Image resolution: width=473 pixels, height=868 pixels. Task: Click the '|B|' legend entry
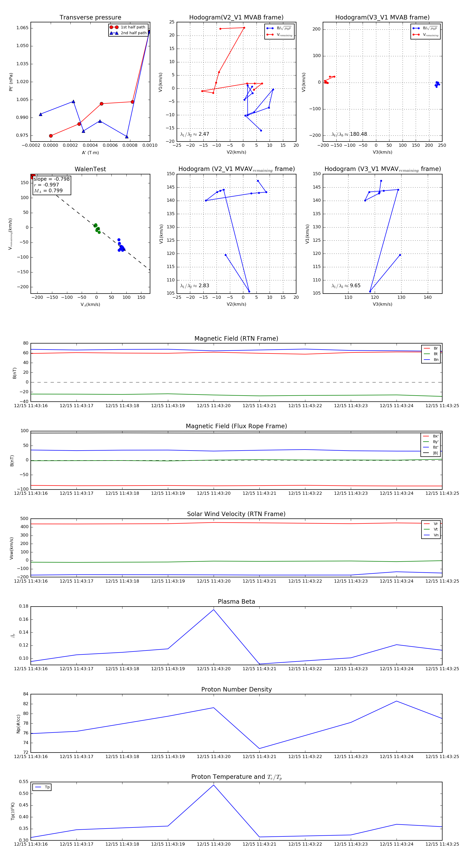[431, 453]
